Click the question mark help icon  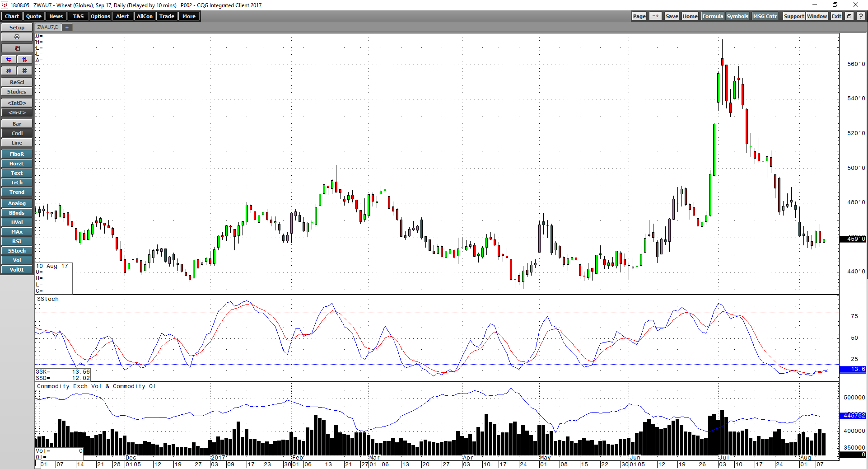tap(861, 16)
